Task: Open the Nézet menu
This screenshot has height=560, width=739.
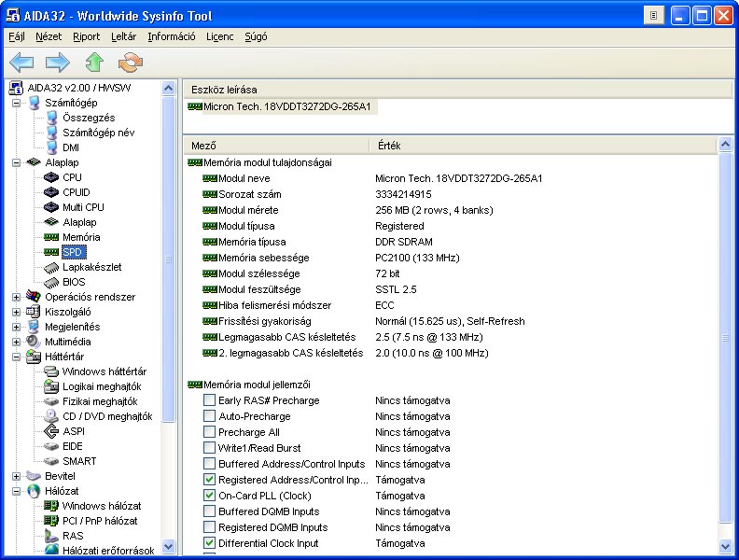Action: 49,36
